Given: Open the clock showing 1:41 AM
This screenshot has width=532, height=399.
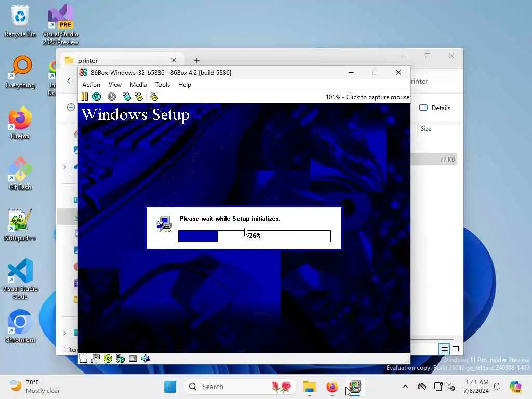Looking at the screenshot, I should pyautogui.click(x=476, y=387).
